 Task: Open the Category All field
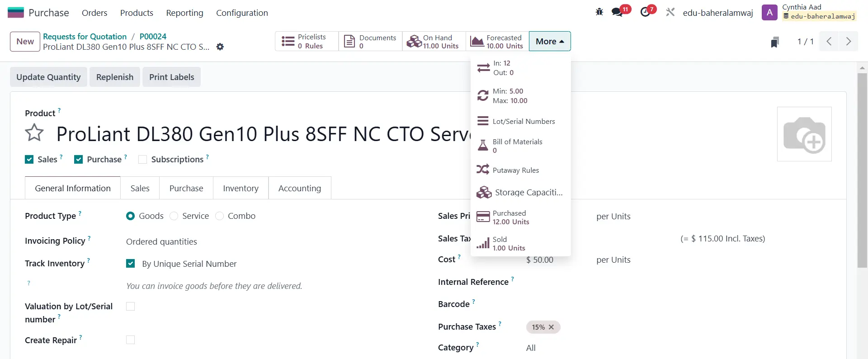pos(531,348)
